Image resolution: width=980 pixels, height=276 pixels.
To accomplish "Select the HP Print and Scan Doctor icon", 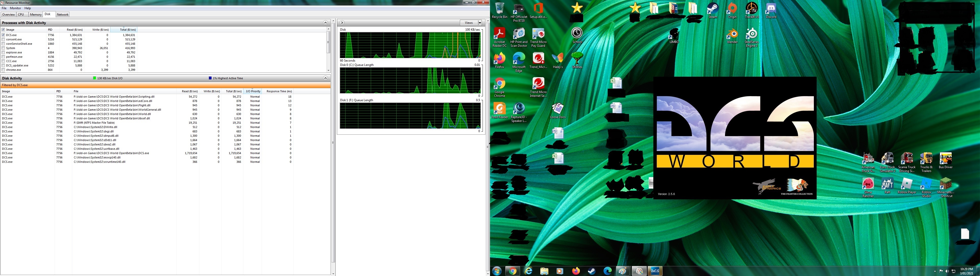I will pyautogui.click(x=519, y=38).
